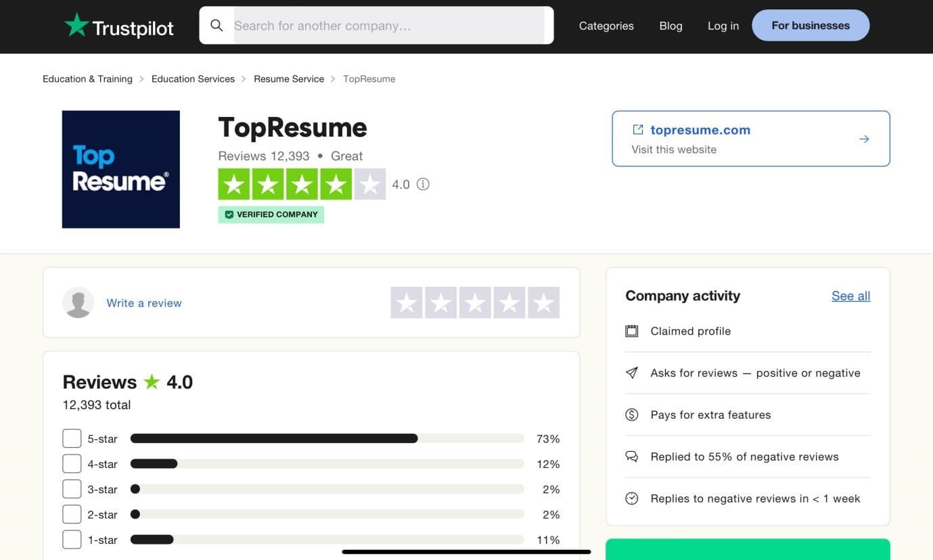The image size is (933, 560).
Task: Go to Resume Service breadcrumb
Action: (289, 79)
